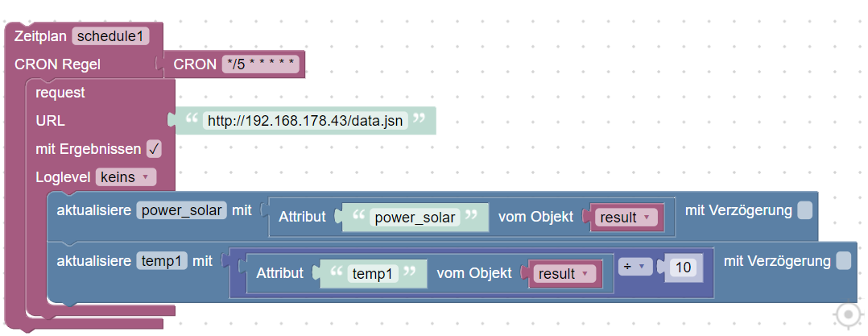
Task: Open result variable dropdown in power_solar row
Action: coord(625,218)
